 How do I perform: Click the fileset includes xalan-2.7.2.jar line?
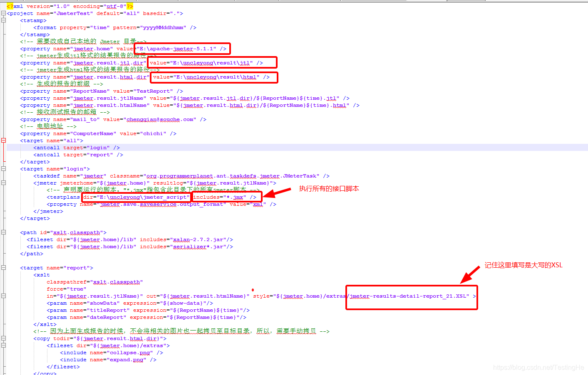tap(130, 239)
